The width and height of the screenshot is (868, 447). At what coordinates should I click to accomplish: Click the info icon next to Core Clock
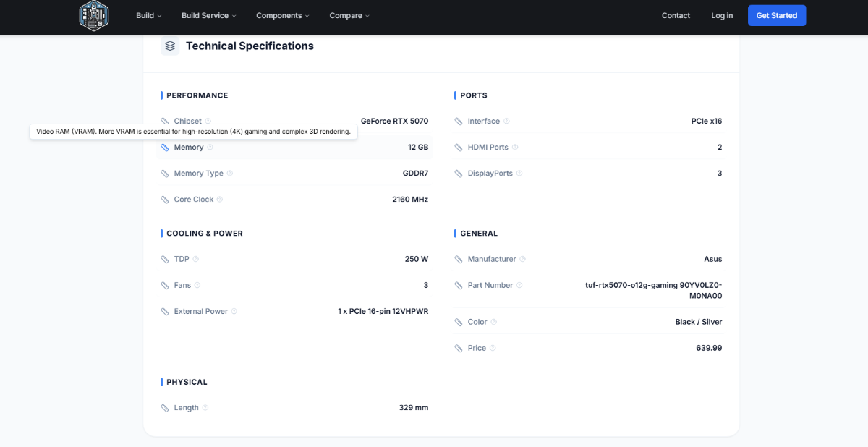pos(220,200)
